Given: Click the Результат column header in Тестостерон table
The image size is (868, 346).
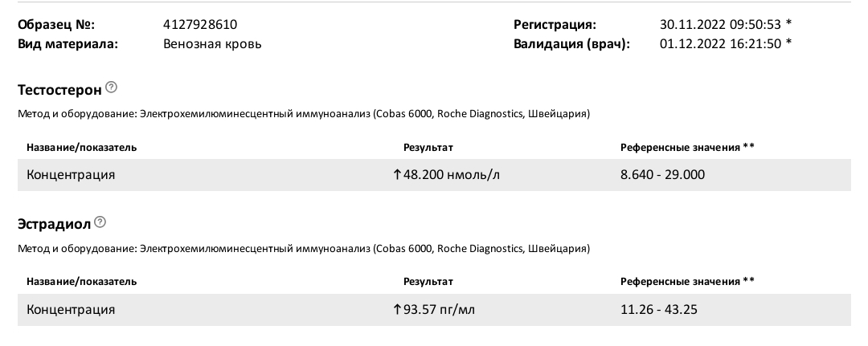Looking at the screenshot, I should pos(428,147).
